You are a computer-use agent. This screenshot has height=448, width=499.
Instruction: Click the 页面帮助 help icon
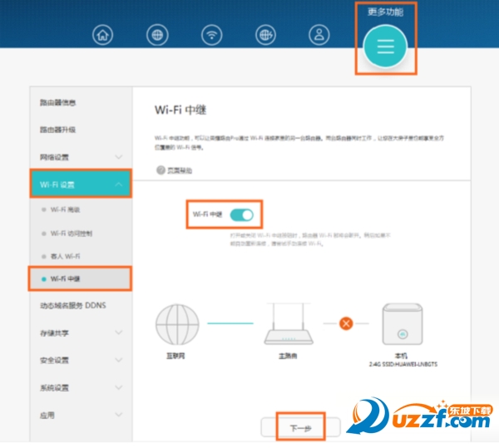pos(161,170)
